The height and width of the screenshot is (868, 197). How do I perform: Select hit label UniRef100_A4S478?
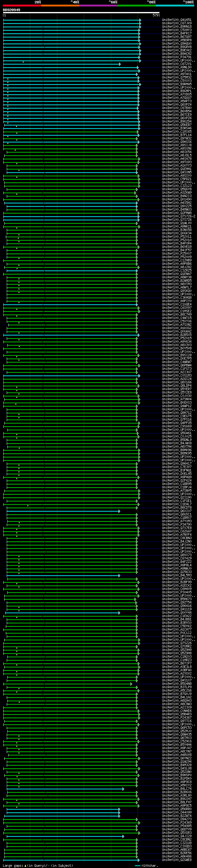pyautogui.click(x=177, y=159)
